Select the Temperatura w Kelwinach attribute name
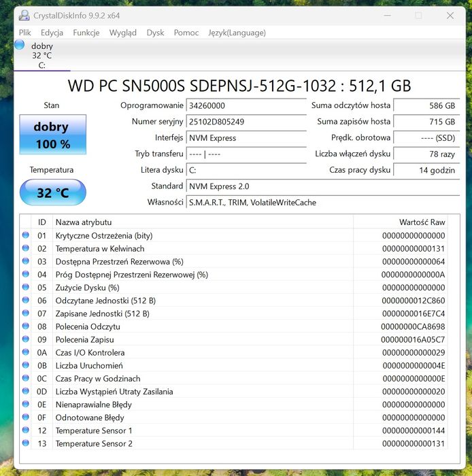The width and height of the screenshot is (472, 476). coord(100,249)
